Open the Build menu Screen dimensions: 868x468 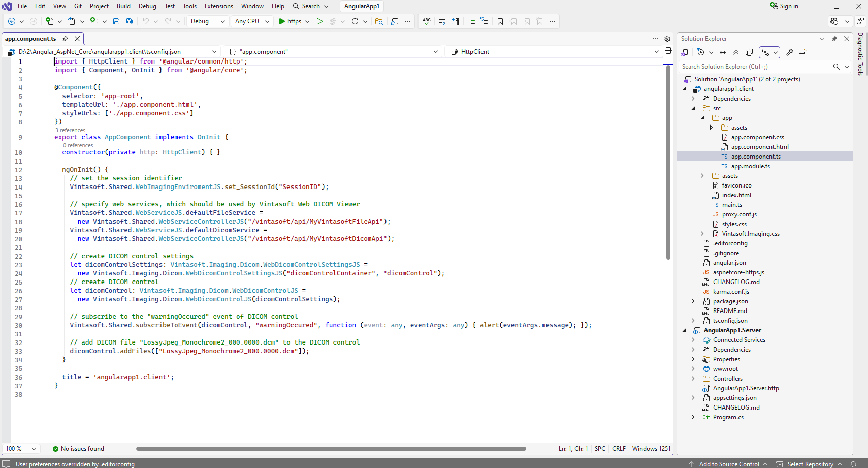pos(123,6)
